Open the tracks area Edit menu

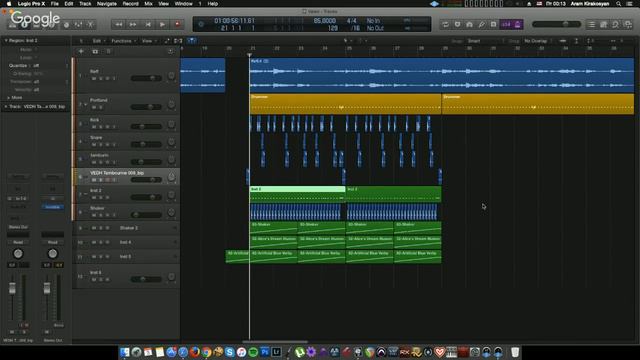coord(97,41)
